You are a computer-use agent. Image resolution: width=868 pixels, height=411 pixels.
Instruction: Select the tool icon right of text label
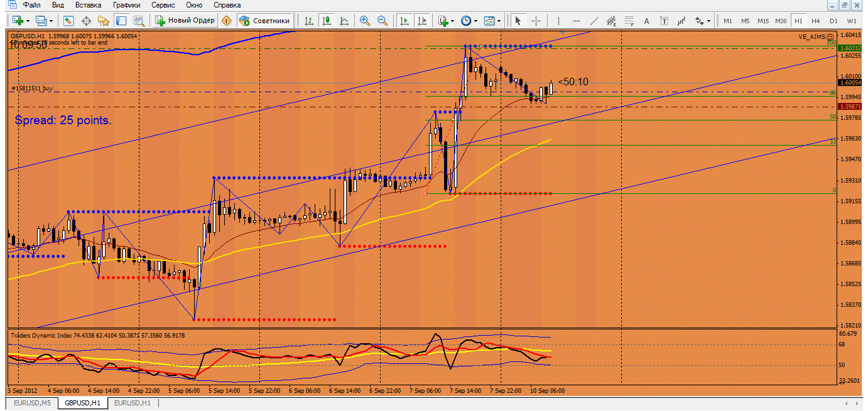click(682, 21)
